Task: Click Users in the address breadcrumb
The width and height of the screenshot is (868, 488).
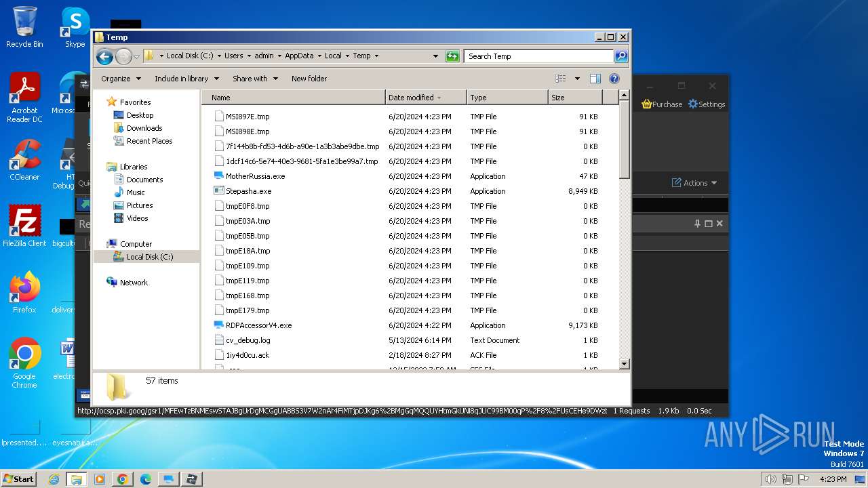Action: [x=234, y=56]
